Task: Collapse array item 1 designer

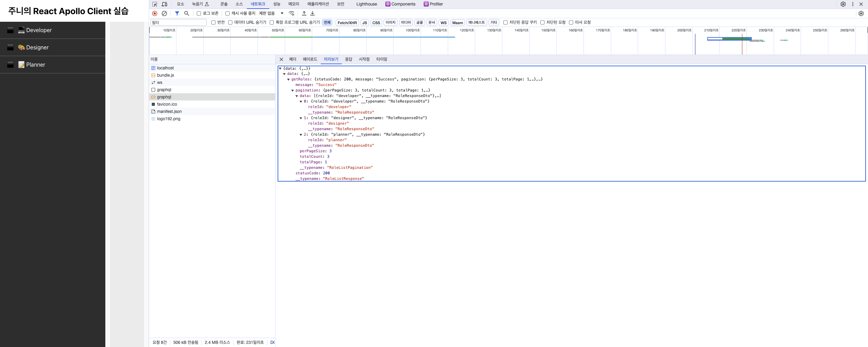Action: click(301, 118)
